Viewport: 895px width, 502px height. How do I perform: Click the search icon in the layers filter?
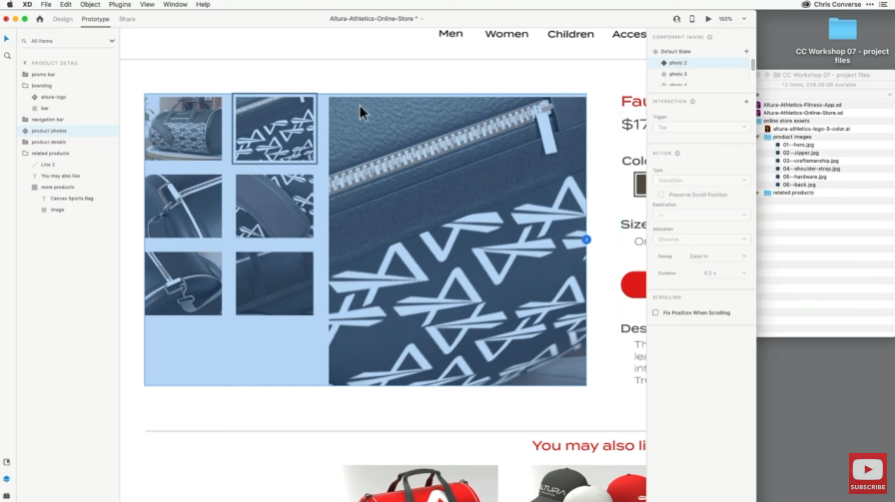click(24, 41)
